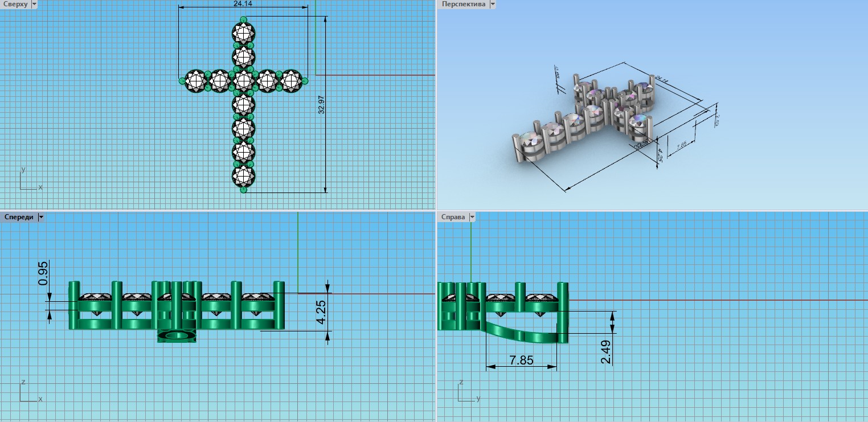Click the topmost gem in top view
Screen dimensions: 868x422
pyautogui.click(x=244, y=33)
